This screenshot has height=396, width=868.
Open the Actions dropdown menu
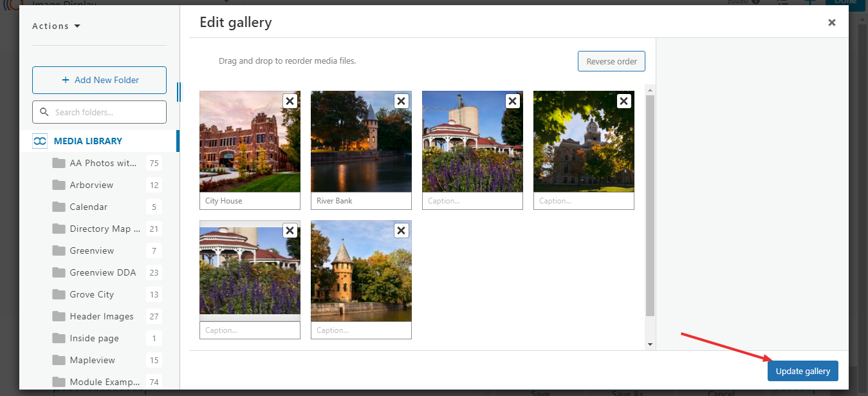tap(57, 26)
